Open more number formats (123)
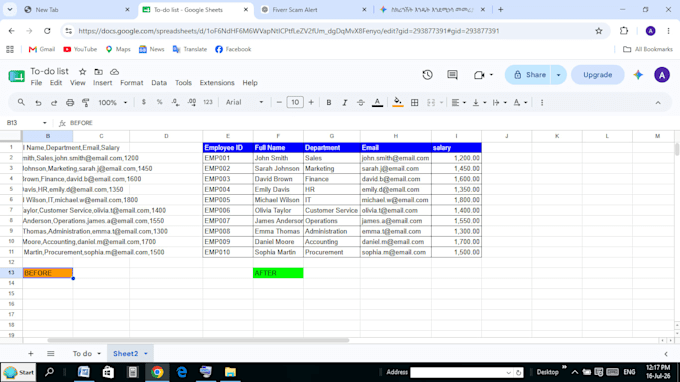 pyautogui.click(x=208, y=102)
